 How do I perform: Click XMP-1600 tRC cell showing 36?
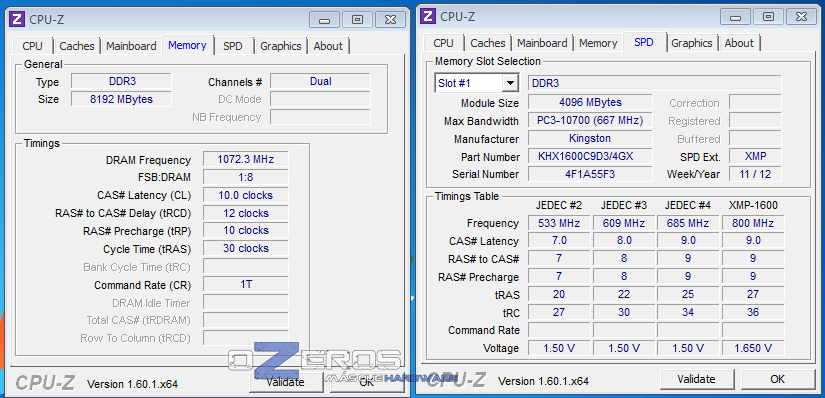[753, 312]
